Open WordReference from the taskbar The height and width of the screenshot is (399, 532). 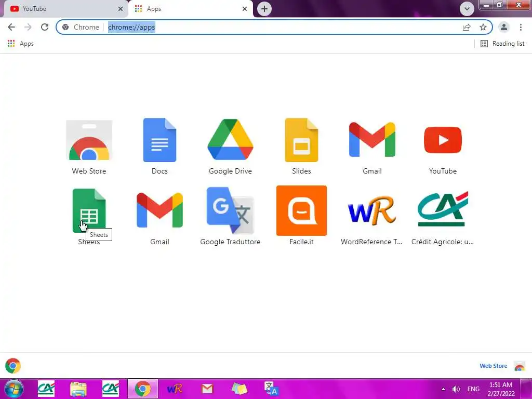coord(175,389)
